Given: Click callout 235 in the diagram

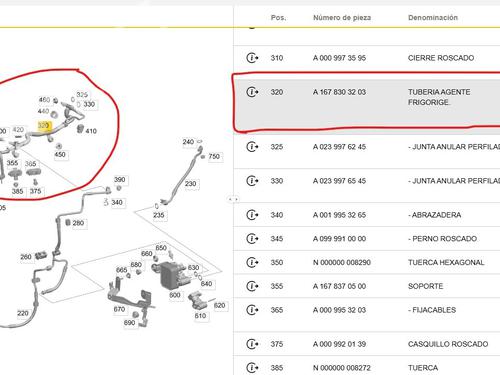Looking at the screenshot, I should pyautogui.click(x=159, y=215).
